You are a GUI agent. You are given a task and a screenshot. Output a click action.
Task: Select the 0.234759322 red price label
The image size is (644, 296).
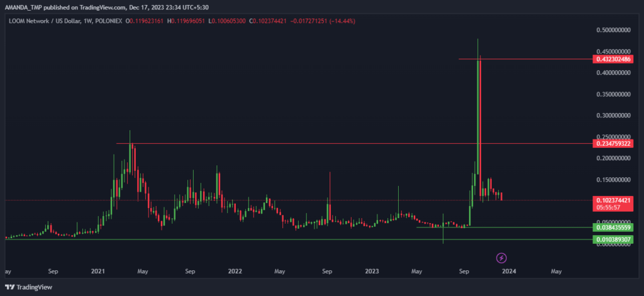point(613,144)
